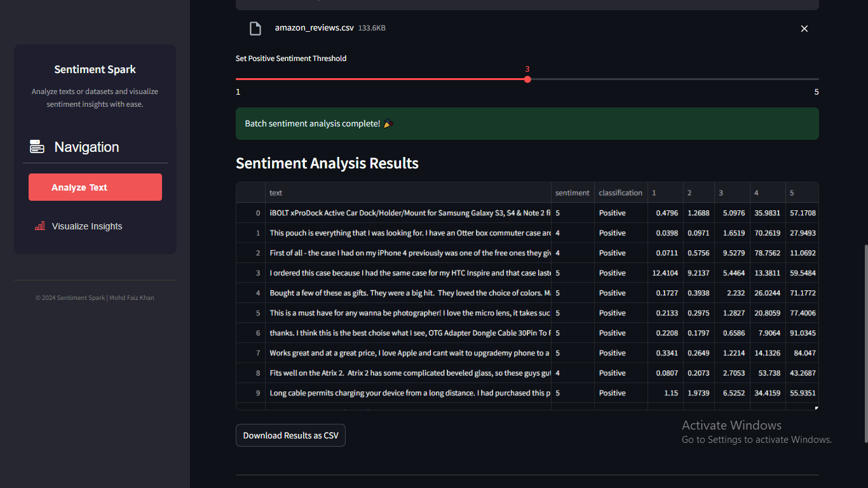This screenshot has height=488, width=868.
Task: Select row 0 iBOLT xProDock review text cell
Action: coord(408,213)
